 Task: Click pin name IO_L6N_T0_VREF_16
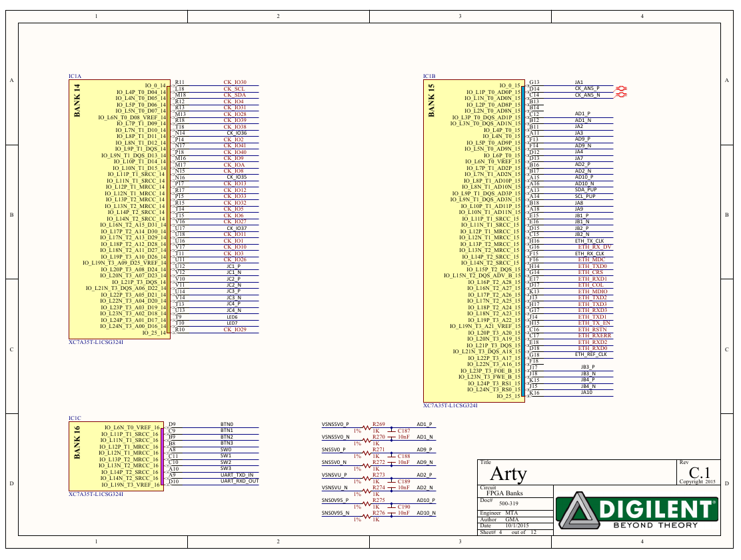(132, 427)
